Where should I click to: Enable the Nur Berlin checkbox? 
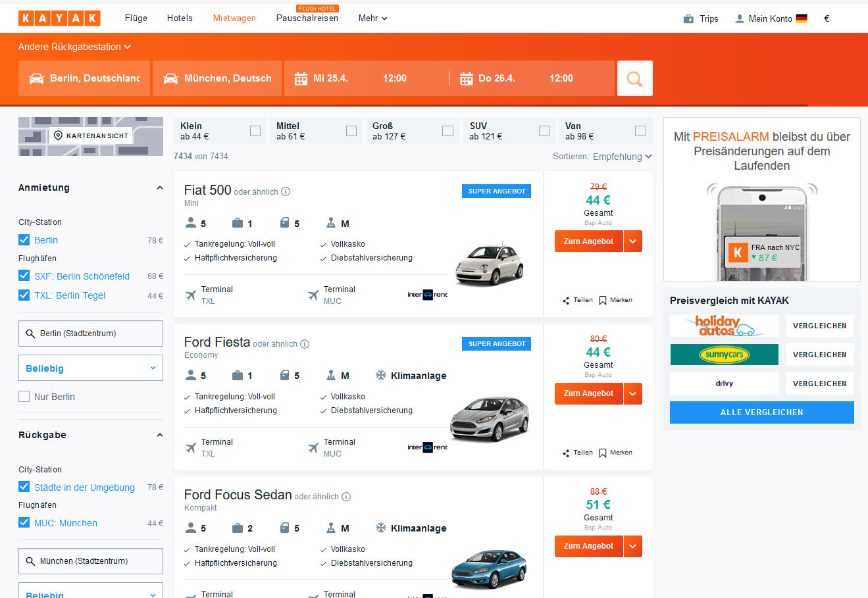24,397
